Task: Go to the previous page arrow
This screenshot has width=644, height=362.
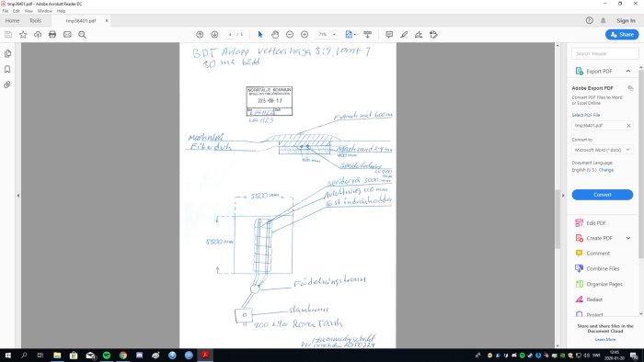Action: coord(200,34)
